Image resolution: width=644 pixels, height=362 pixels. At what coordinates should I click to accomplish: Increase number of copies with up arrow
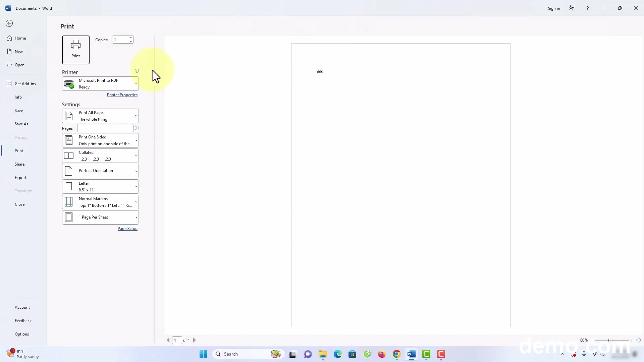tap(131, 38)
